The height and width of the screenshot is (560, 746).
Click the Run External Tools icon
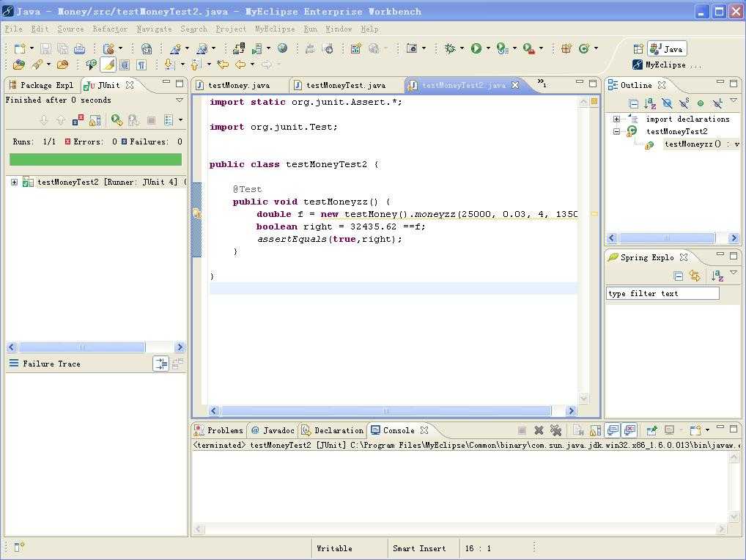point(528,48)
